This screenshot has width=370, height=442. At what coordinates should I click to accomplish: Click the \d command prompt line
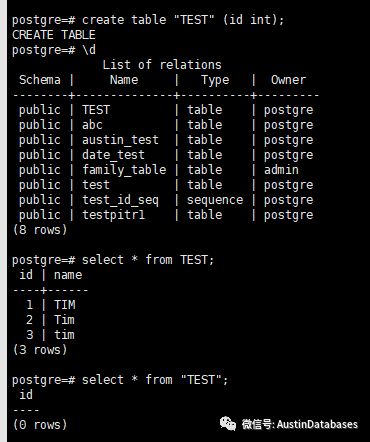54,50
